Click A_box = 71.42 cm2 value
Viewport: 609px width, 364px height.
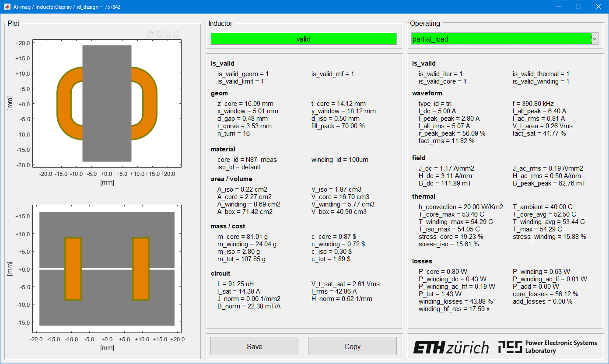click(x=245, y=212)
